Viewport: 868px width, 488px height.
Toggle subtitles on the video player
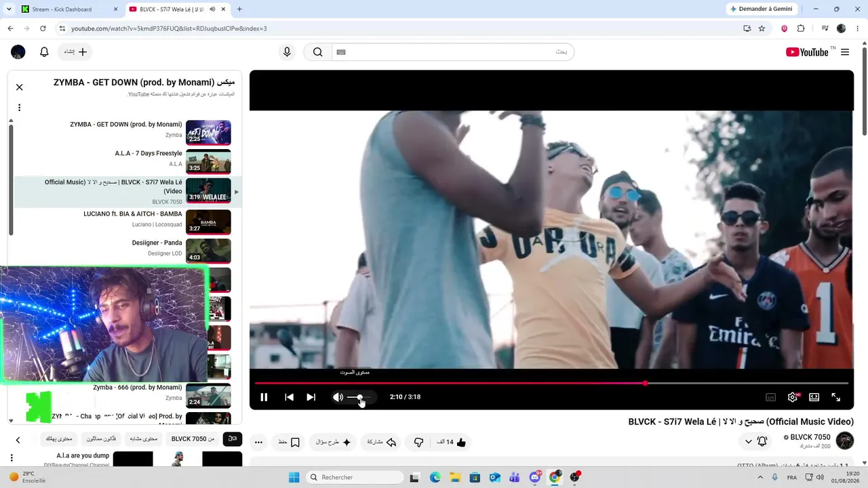(770, 397)
